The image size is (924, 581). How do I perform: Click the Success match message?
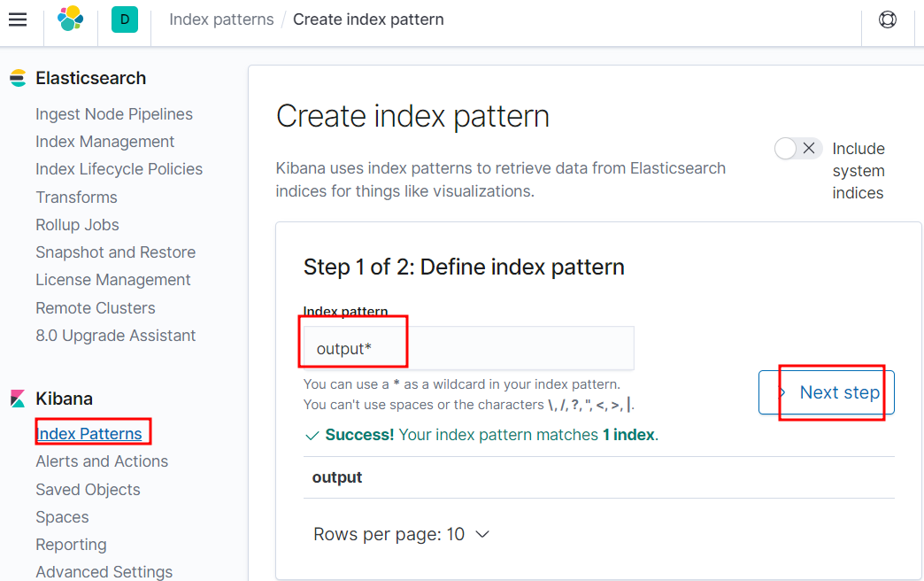click(481, 435)
